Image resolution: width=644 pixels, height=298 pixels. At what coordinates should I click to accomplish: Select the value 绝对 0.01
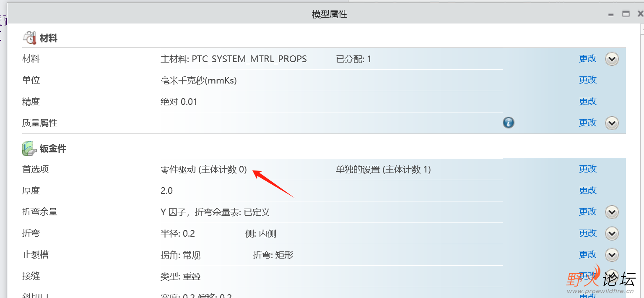click(x=179, y=102)
